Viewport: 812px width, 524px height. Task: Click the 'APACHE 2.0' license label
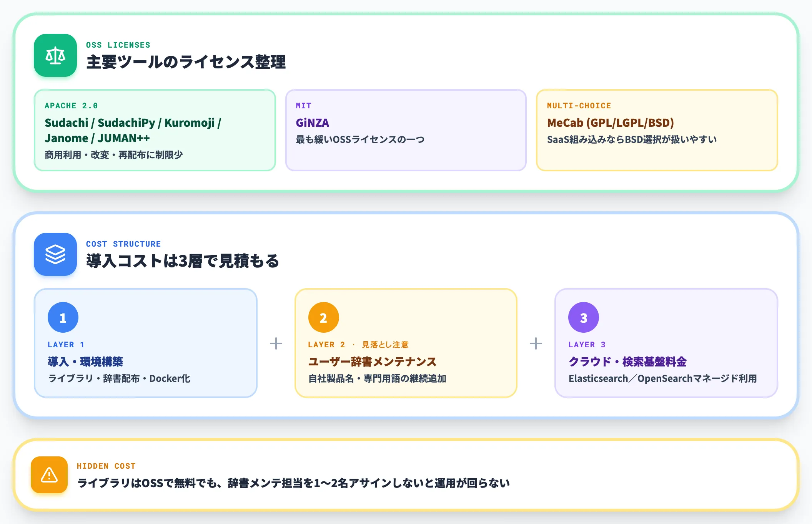pos(71,106)
